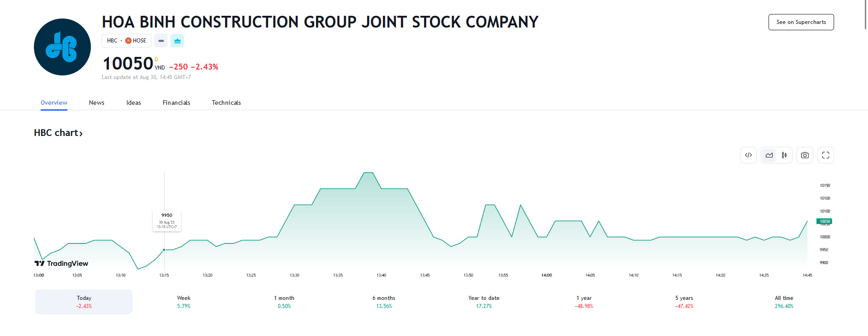Click the 9950 price tooltip
This screenshot has width=868, height=336.
click(x=167, y=221)
